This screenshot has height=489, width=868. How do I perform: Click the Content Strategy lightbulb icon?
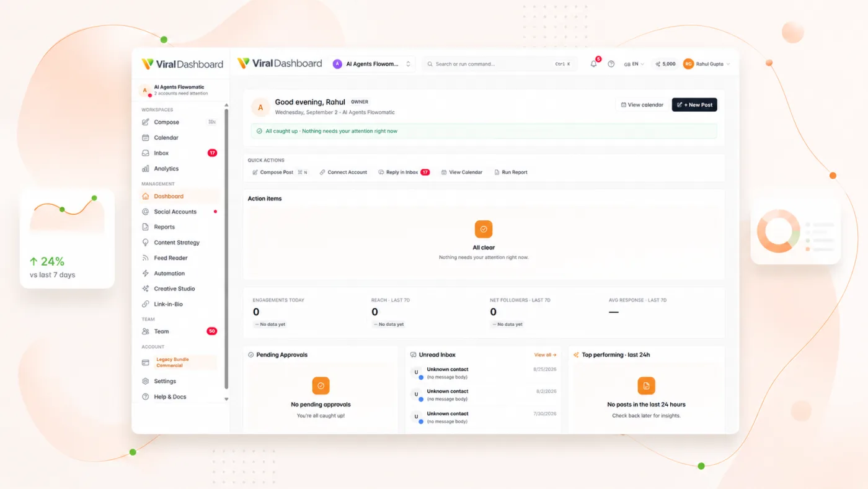pos(146,243)
